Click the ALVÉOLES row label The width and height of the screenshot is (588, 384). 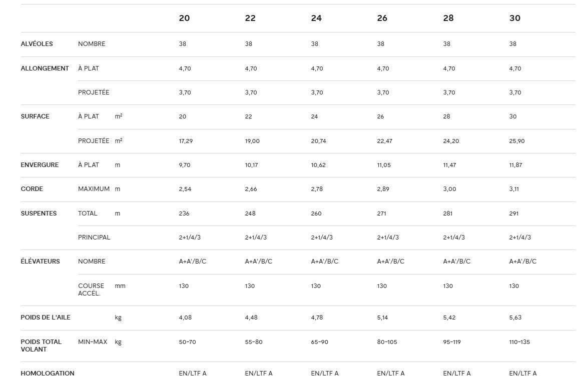(37, 44)
